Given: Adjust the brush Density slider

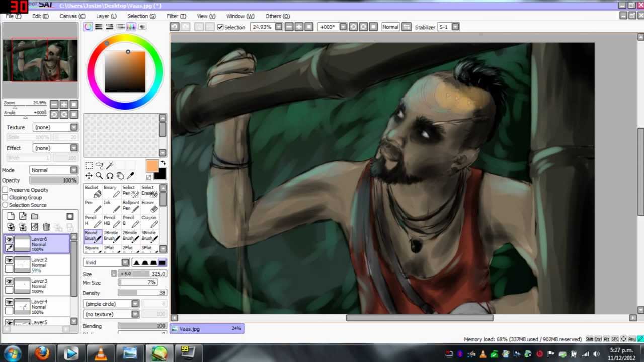Looking at the screenshot, I should point(142,293).
